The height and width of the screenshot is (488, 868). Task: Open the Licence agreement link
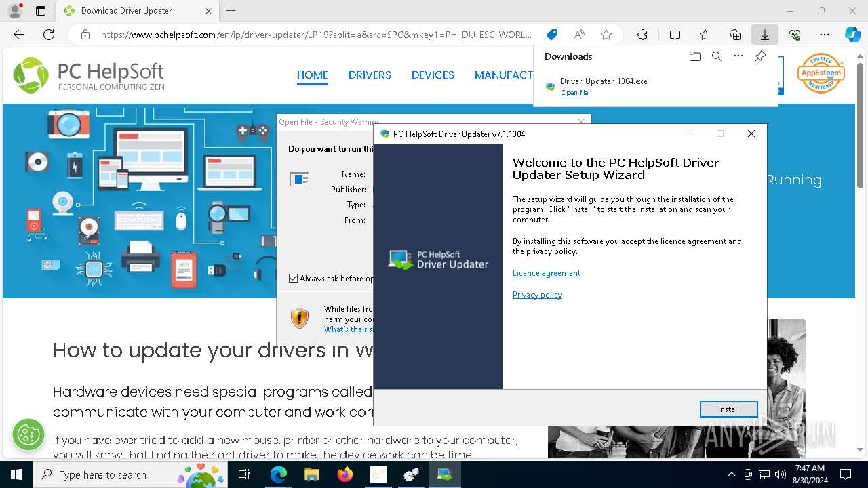[547, 273]
